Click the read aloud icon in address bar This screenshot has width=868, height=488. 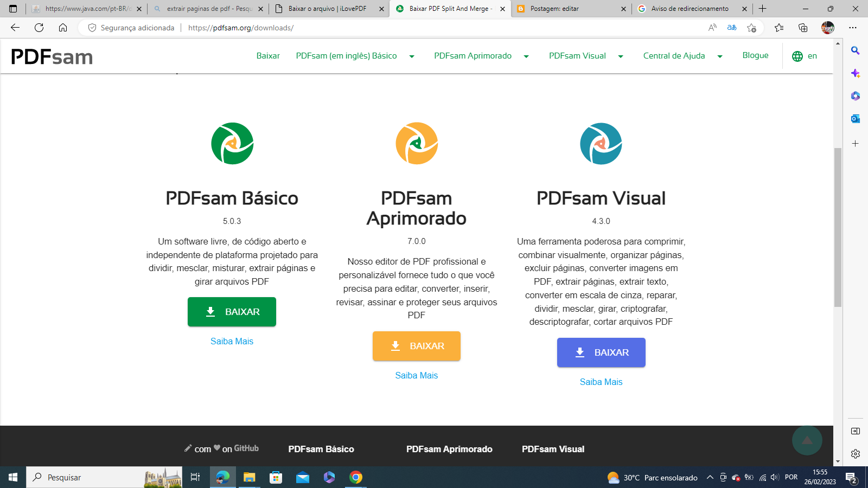pyautogui.click(x=712, y=28)
